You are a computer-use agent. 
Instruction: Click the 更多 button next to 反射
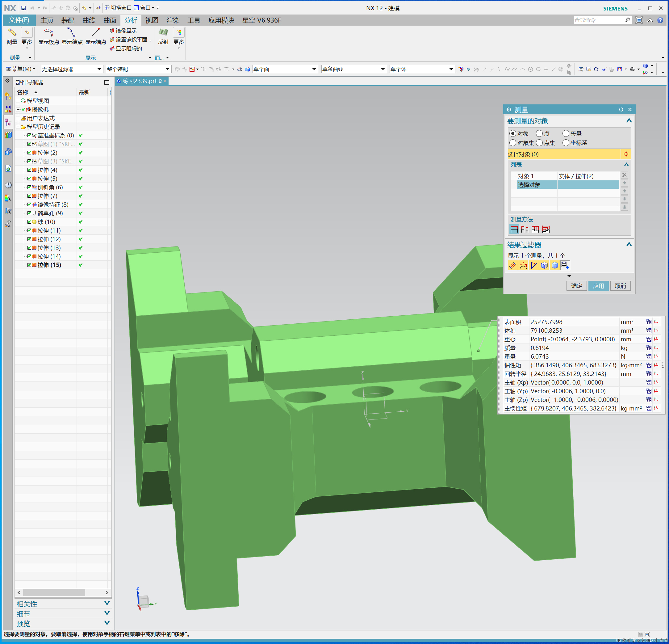tap(178, 38)
